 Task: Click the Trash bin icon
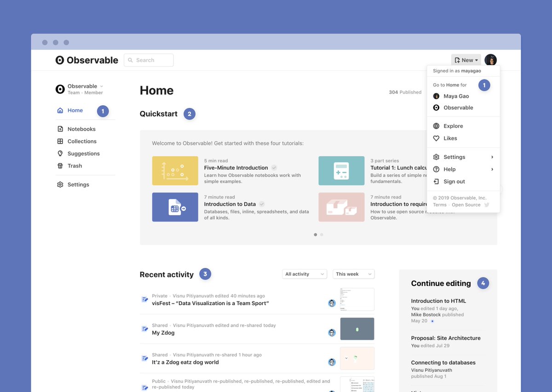tap(60, 166)
